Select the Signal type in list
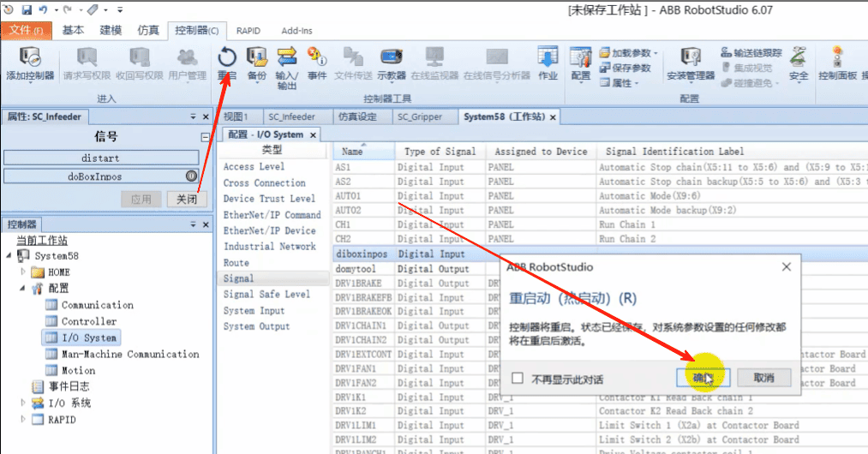This screenshot has width=868, height=454. 273,278
